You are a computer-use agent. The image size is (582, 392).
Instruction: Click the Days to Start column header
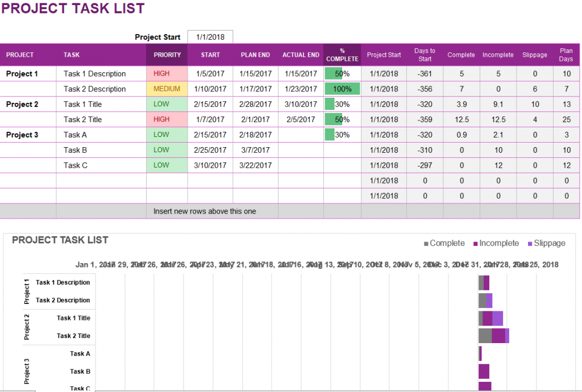(x=425, y=55)
